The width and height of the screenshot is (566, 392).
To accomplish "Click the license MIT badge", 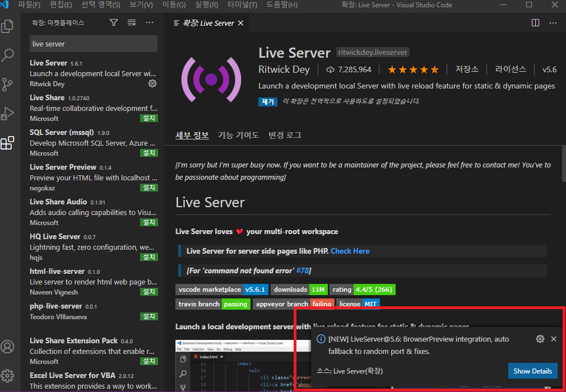I will pyautogui.click(x=358, y=304).
